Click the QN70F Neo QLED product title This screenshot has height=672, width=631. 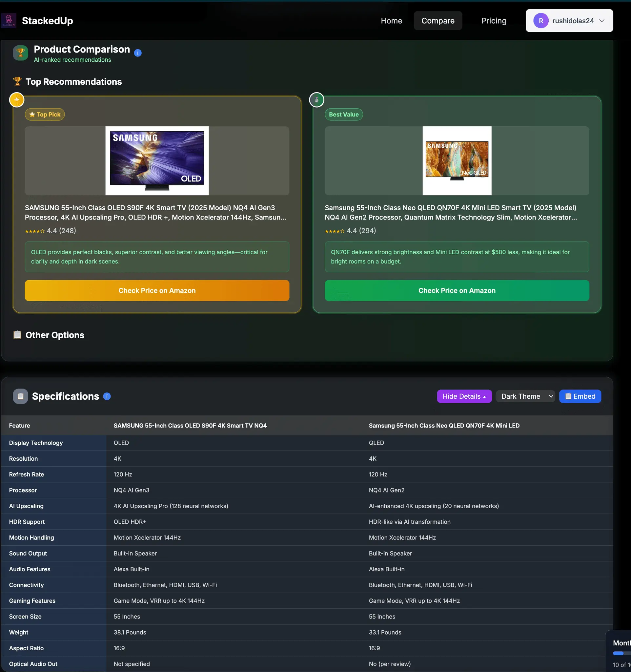(x=451, y=213)
